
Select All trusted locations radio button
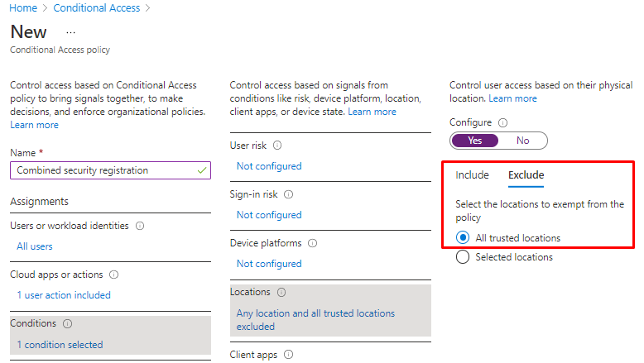[463, 238]
